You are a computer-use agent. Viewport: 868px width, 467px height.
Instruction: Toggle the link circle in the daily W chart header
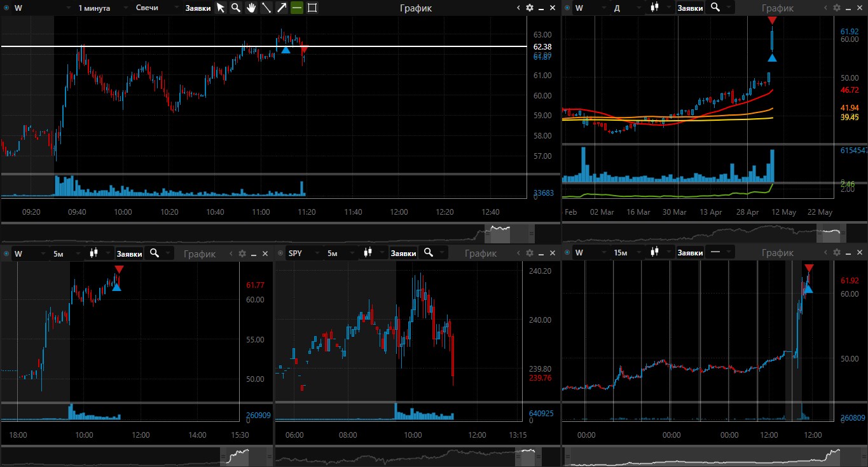(567, 8)
